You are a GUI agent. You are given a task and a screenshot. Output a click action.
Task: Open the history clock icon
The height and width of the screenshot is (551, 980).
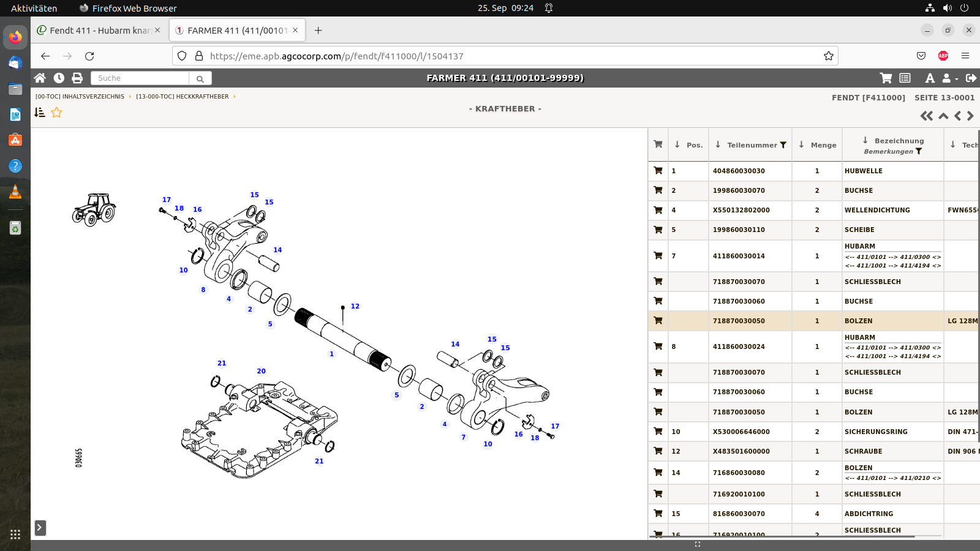[59, 78]
